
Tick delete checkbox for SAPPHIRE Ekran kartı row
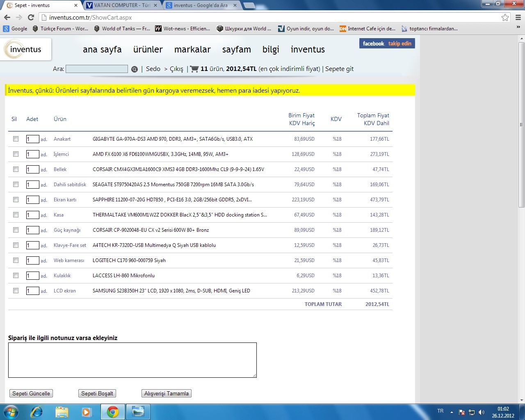coord(16,200)
